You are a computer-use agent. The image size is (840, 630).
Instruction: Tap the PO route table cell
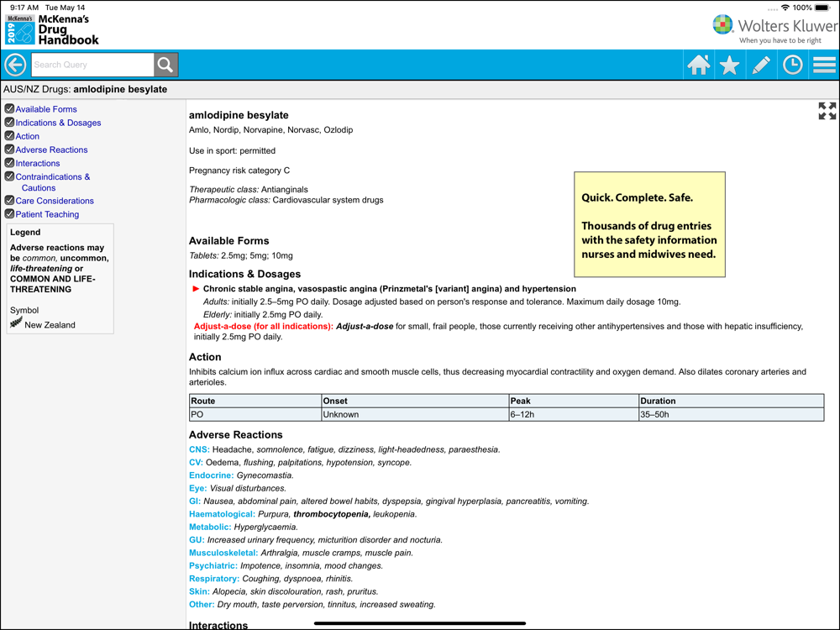click(255, 414)
